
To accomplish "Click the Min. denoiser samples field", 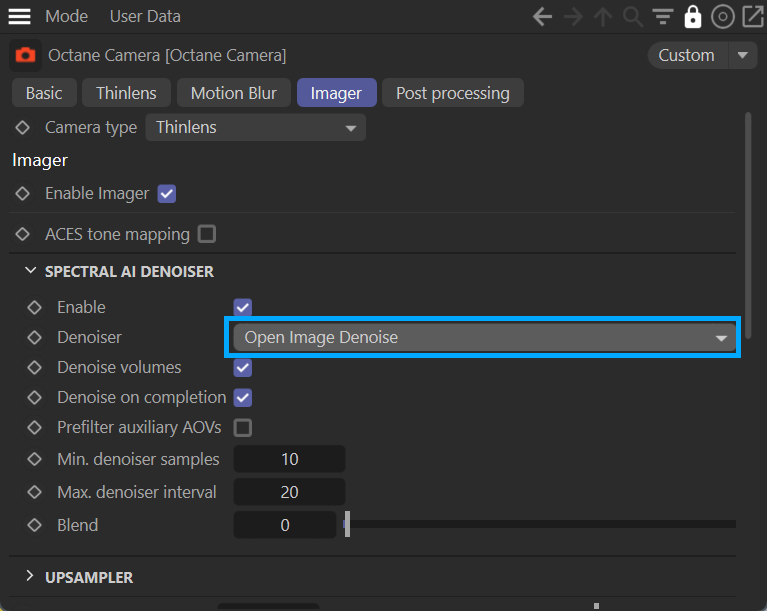I will pos(289,460).
